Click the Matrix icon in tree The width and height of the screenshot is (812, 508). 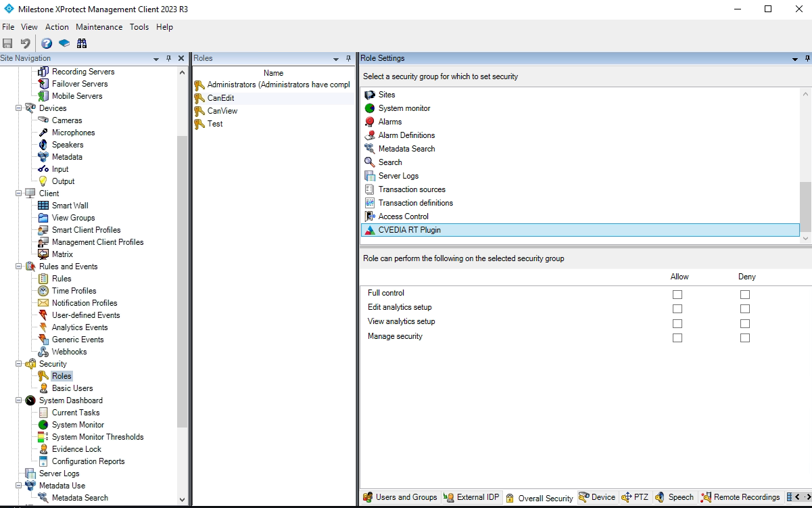43,254
